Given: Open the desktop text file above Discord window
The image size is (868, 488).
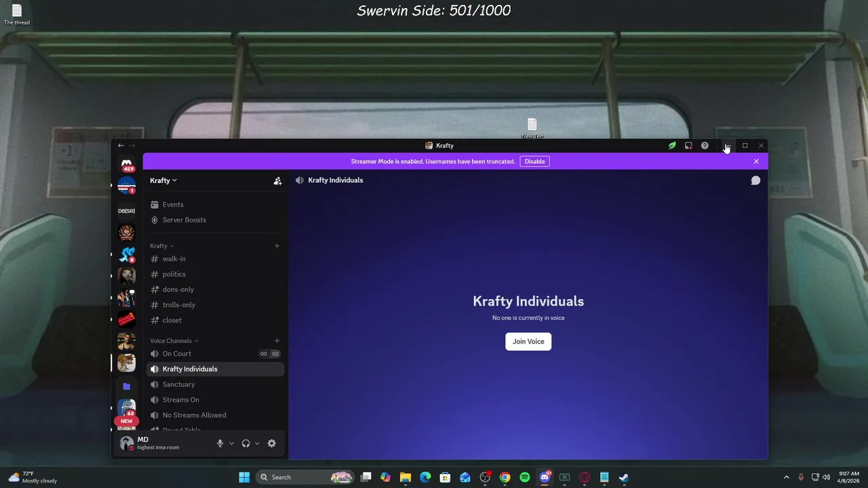Looking at the screenshot, I should (532, 128).
